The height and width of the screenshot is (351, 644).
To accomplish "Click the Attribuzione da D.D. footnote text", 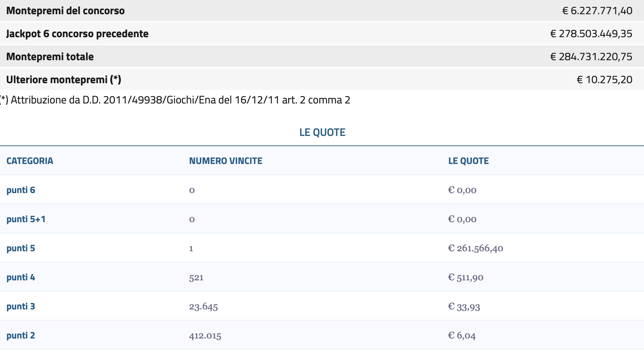I will point(175,100).
